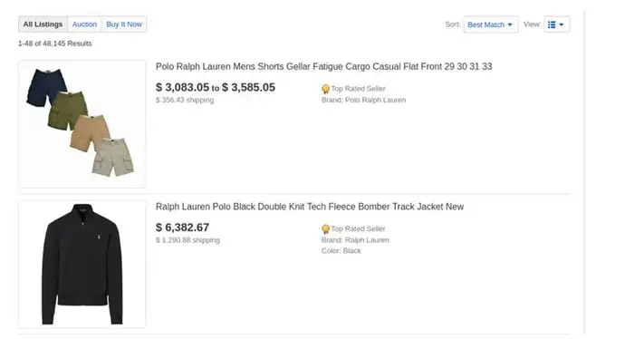Select the Buy It Now tab

(124, 24)
